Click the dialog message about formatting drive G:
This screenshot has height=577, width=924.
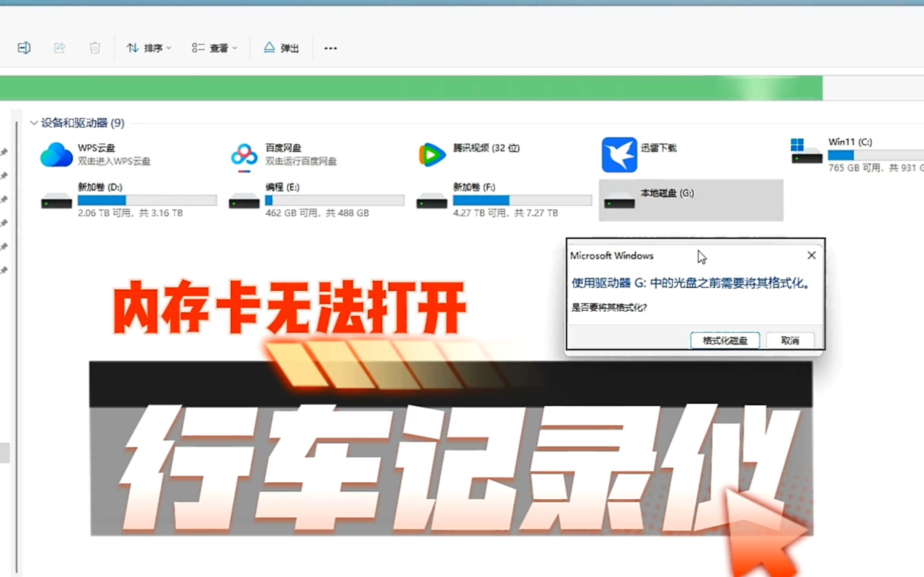pyautogui.click(x=691, y=283)
